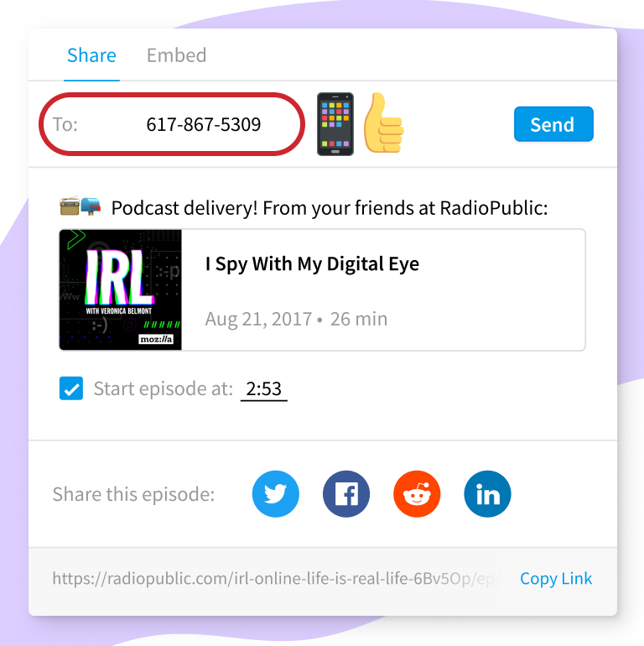Click the mobile phone emoji
Image resolution: width=644 pixels, height=646 pixels.
pos(335,124)
